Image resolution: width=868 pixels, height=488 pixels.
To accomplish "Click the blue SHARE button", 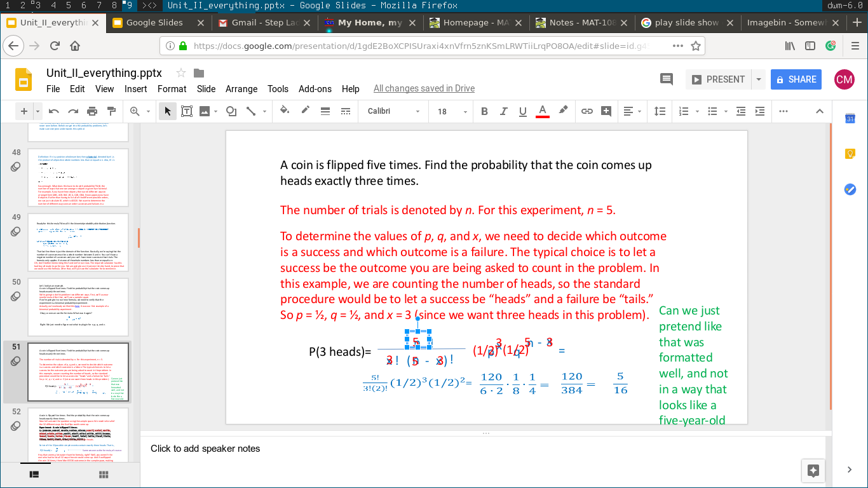I will click(796, 79).
